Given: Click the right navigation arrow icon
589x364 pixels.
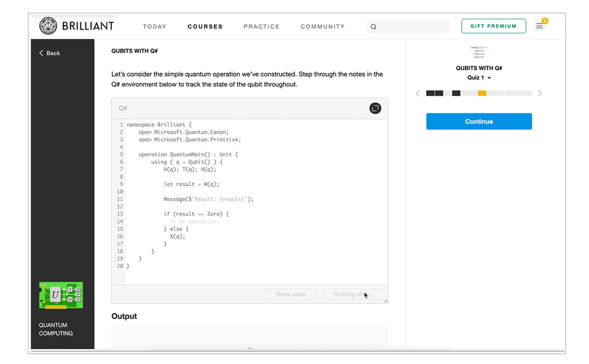Looking at the screenshot, I should pos(540,93).
